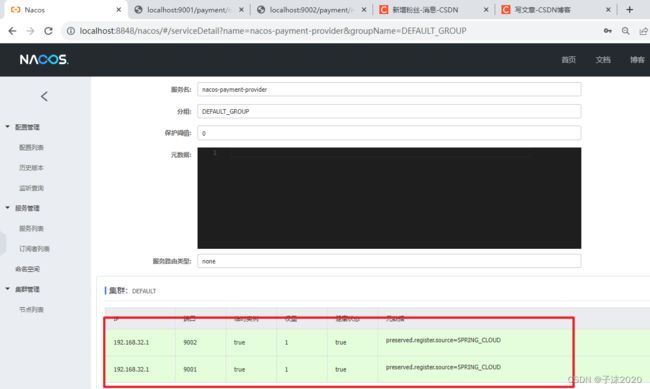
Task: Click the 分组 field DEFAULT_GROUP
Action: [389, 111]
